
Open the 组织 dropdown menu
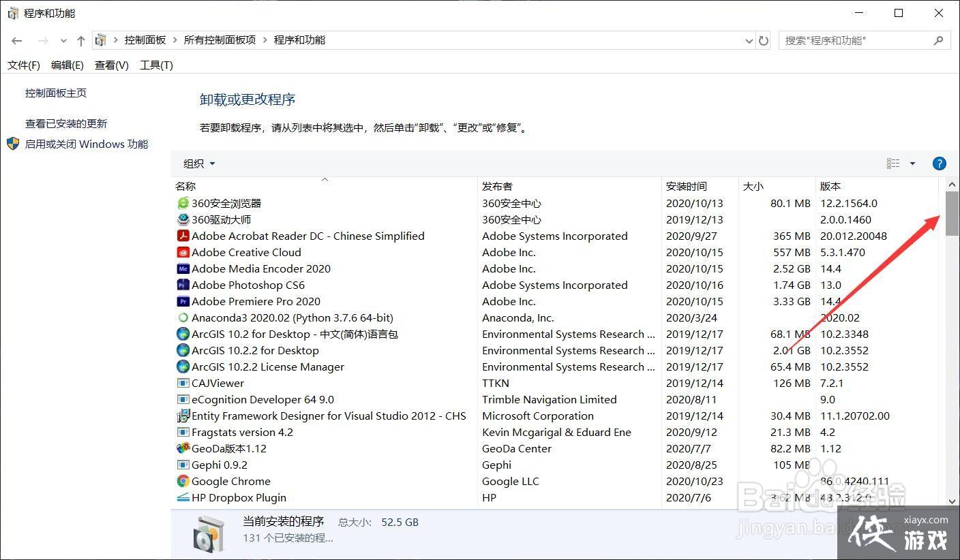(199, 164)
